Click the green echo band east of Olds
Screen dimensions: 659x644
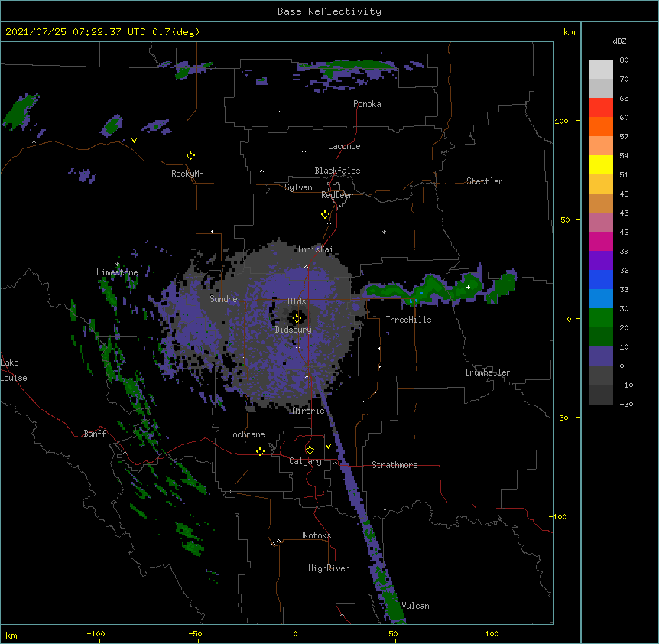point(437,288)
